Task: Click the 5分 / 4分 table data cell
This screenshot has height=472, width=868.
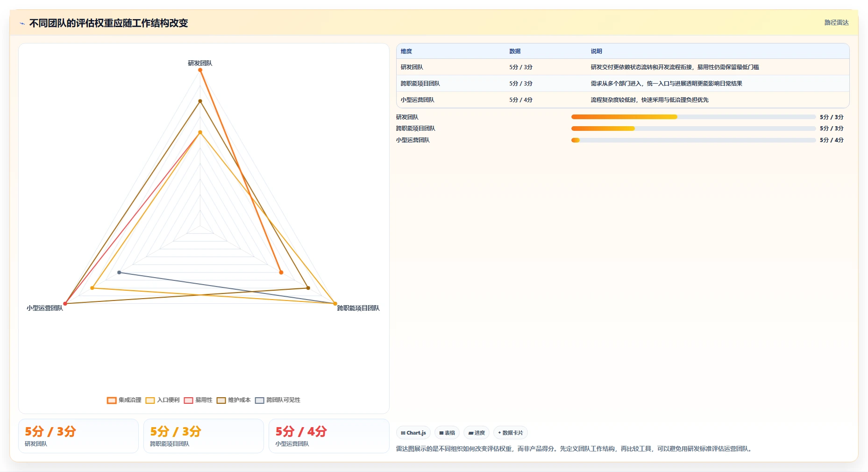Action: click(x=521, y=100)
